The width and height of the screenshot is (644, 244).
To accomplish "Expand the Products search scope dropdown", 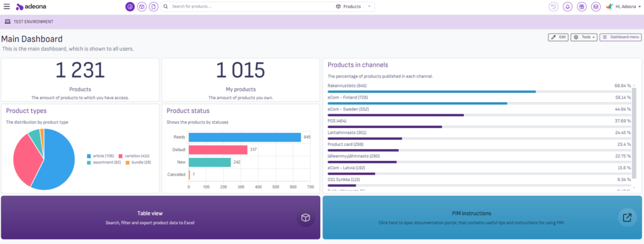I will [x=354, y=7].
